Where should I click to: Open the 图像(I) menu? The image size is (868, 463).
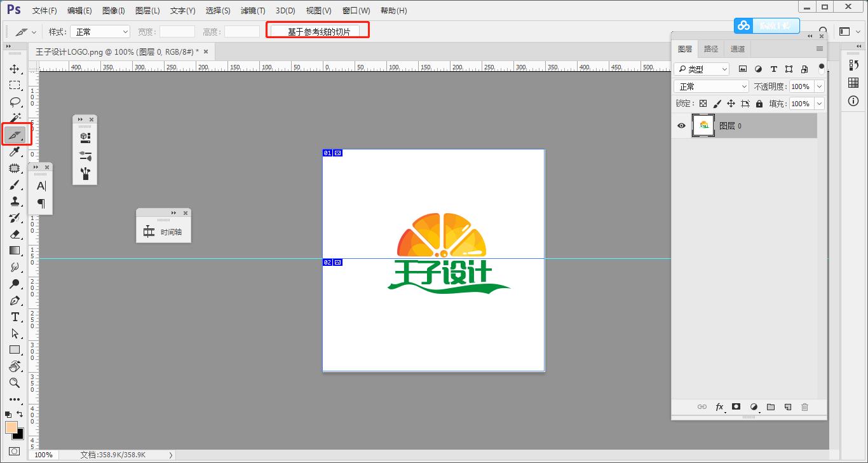[x=114, y=11]
